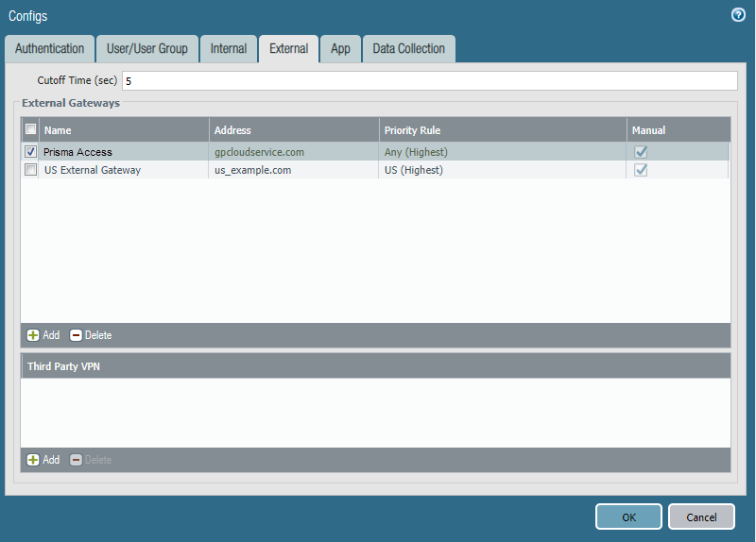Image resolution: width=756 pixels, height=542 pixels.
Task: Switch to the Authentication tab
Action: coord(49,49)
